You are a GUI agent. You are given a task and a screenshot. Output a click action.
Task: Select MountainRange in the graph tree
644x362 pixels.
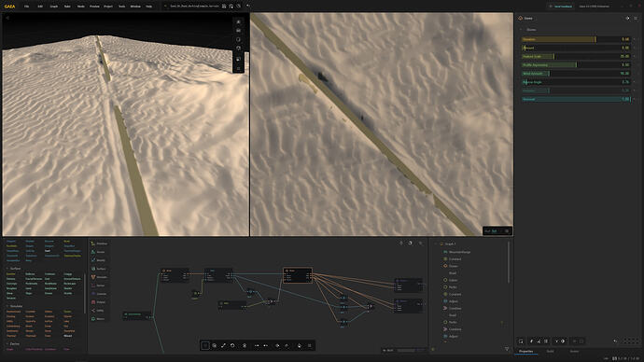point(459,252)
